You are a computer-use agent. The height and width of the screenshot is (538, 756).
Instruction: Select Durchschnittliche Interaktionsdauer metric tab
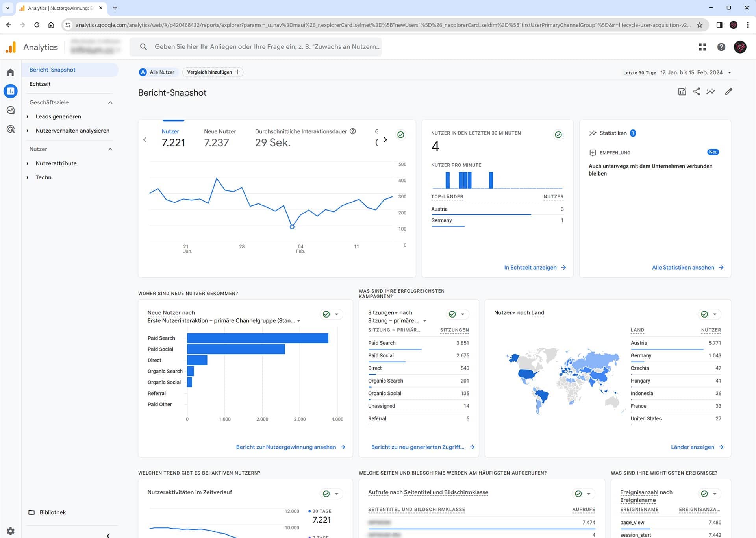(x=305, y=138)
